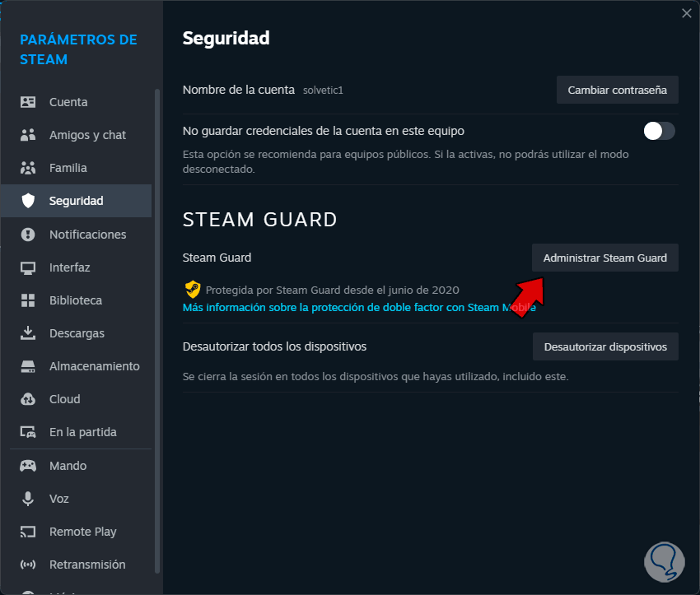Click the Notificaciones alert icon
Image resolution: width=700 pixels, height=595 pixels.
pyautogui.click(x=28, y=235)
